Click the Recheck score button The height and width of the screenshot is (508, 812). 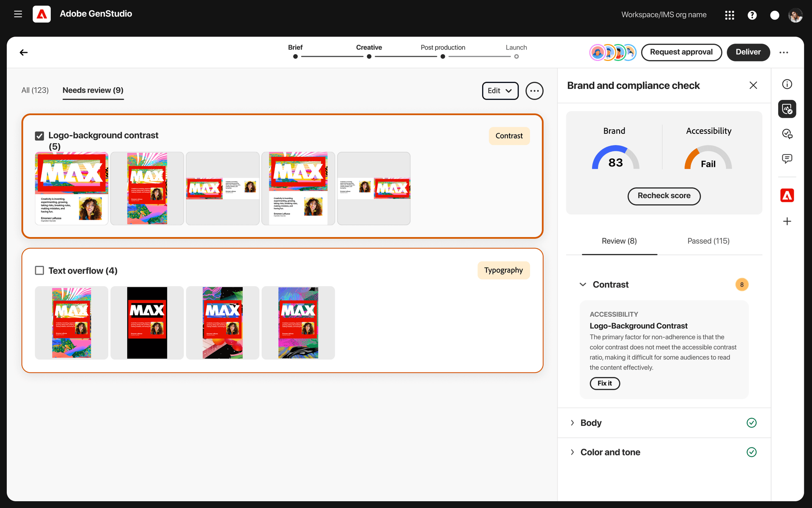[664, 196]
